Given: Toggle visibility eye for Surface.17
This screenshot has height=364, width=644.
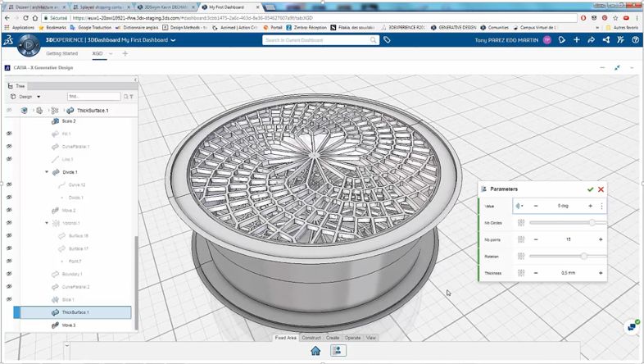Looking at the screenshot, I should click(x=9, y=248).
